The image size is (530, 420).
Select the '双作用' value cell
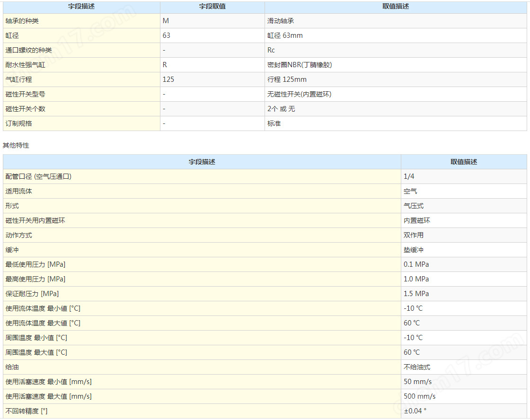(x=464, y=235)
